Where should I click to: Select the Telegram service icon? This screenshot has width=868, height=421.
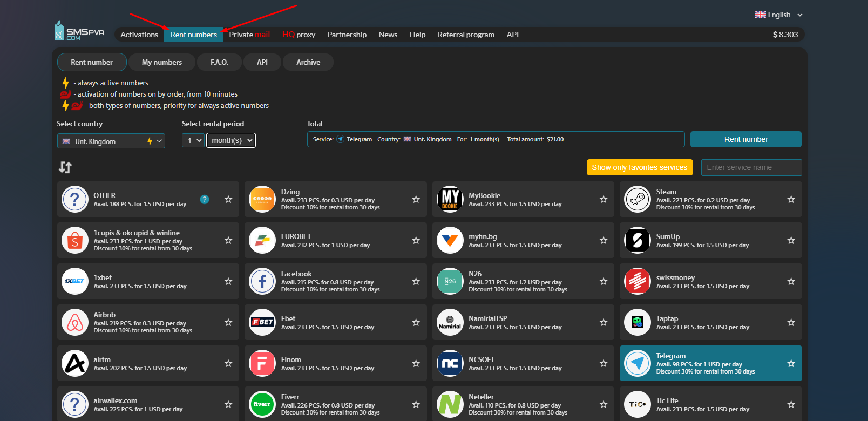tap(638, 363)
